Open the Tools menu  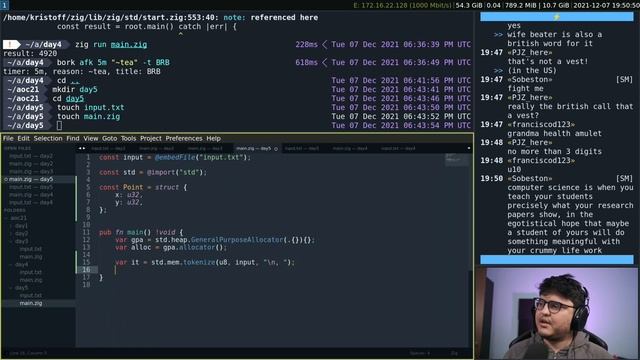pos(128,138)
